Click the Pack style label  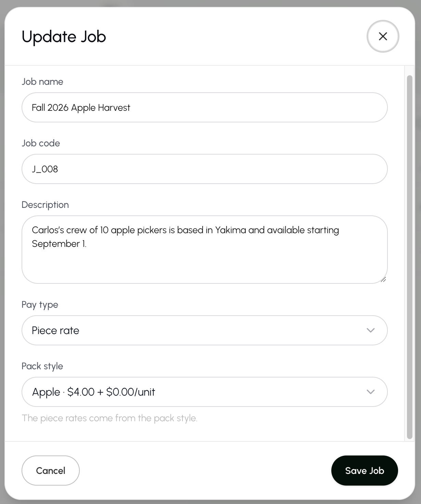(x=42, y=366)
